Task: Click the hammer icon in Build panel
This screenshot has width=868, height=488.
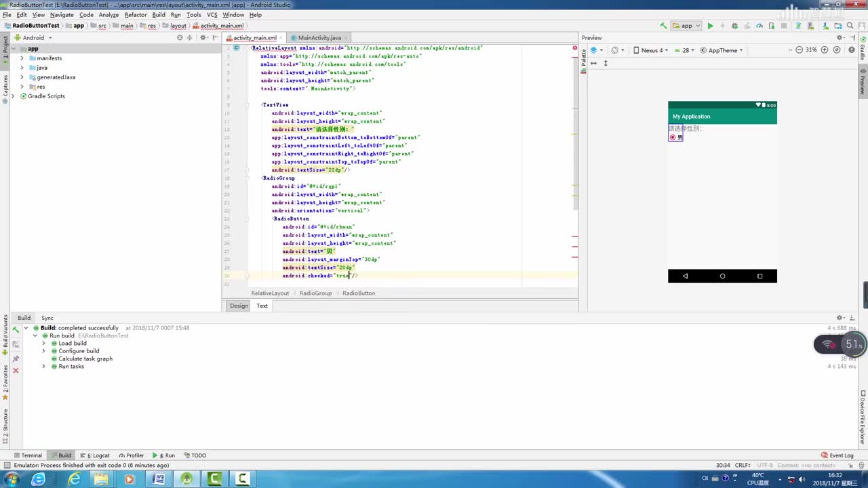Action: 16,329
